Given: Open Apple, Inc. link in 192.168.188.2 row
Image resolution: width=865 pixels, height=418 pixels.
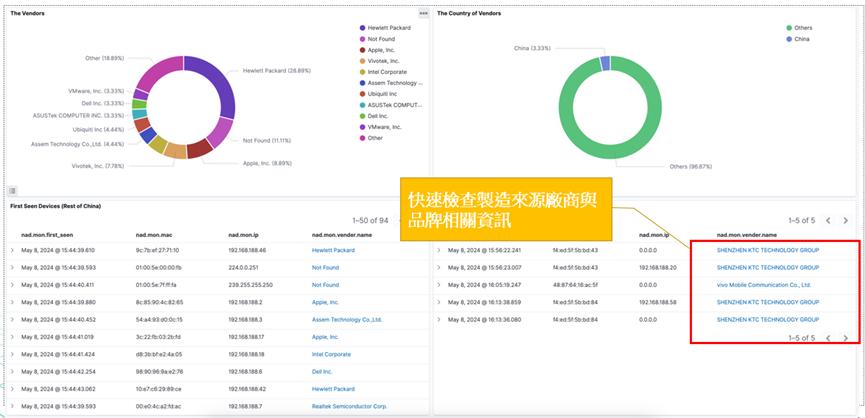Looking at the screenshot, I should pos(325,302).
